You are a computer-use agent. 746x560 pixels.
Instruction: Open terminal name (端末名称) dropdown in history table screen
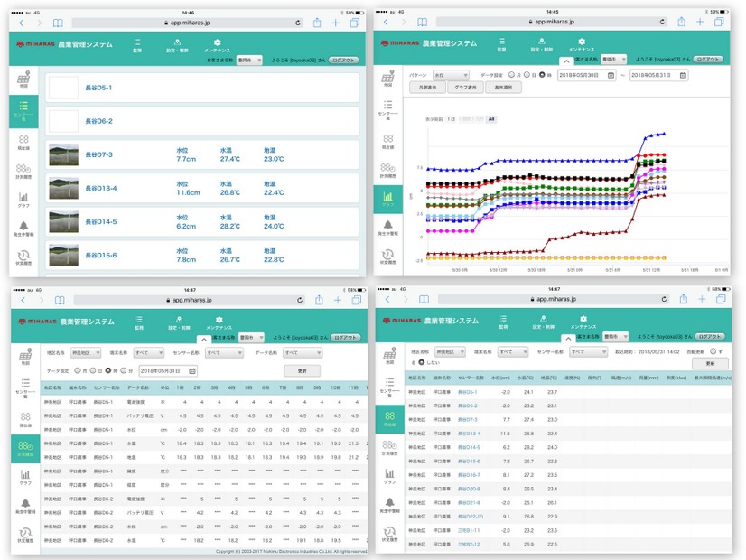148,353
